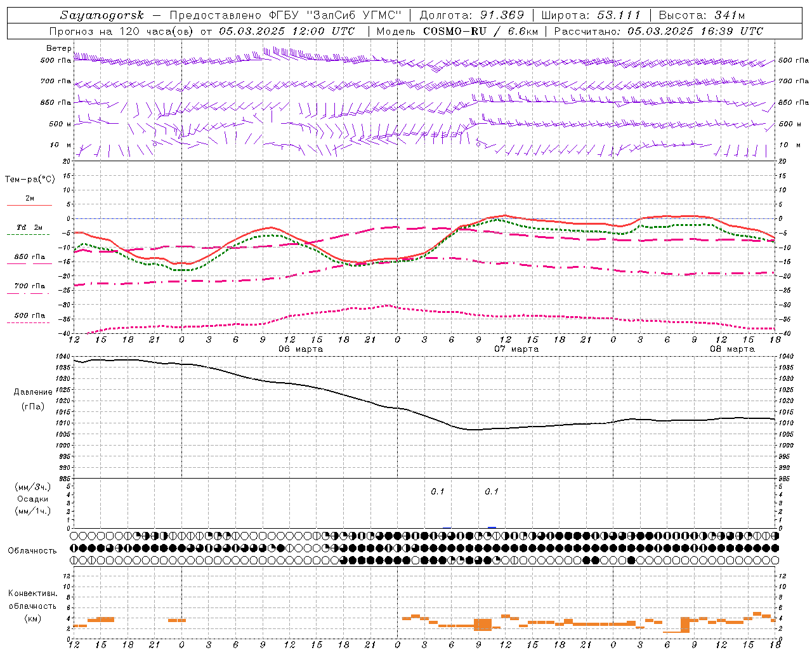
Task: Select the 'Долгота: 91.369' longitude value
Action: (472, 15)
